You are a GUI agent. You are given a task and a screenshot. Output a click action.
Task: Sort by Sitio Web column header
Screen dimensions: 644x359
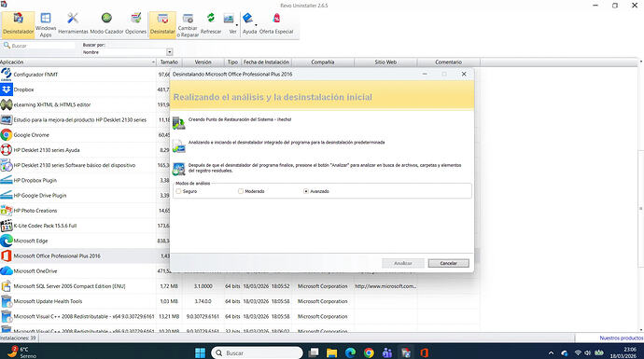point(385,62)
